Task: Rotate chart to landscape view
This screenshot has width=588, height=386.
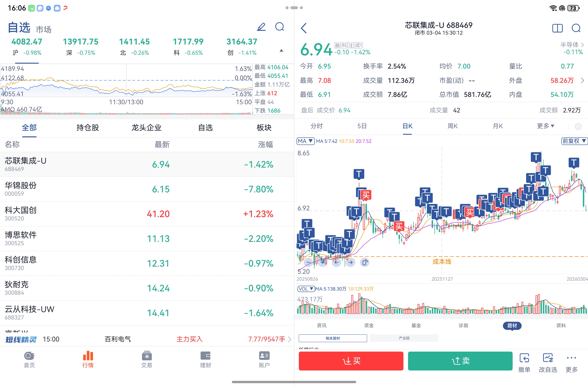Action: (365, 262)
